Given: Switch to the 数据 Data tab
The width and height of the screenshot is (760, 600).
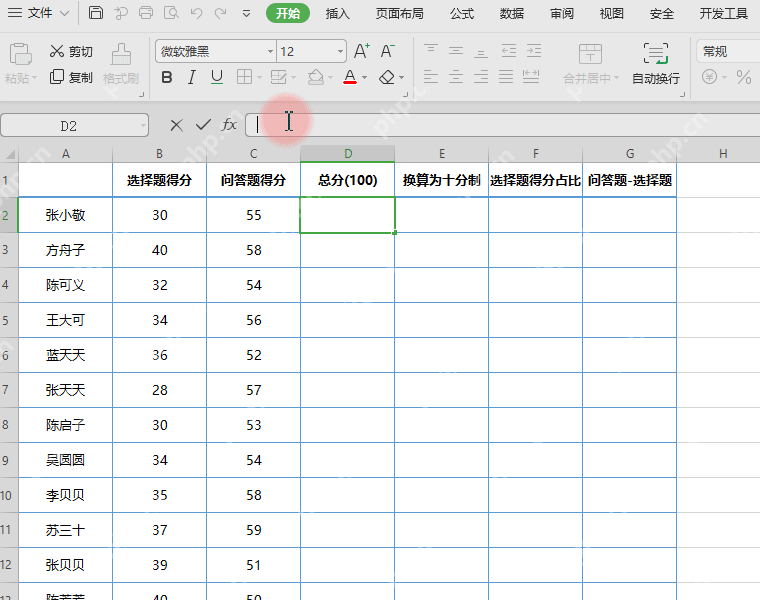Looking at the screenshot, I should click(512, 14).
